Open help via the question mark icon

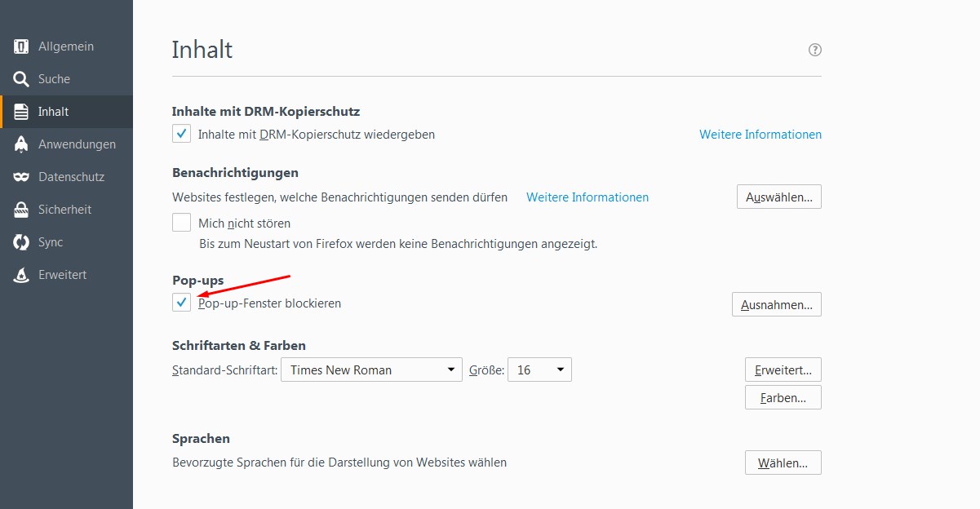pos(814,50)
